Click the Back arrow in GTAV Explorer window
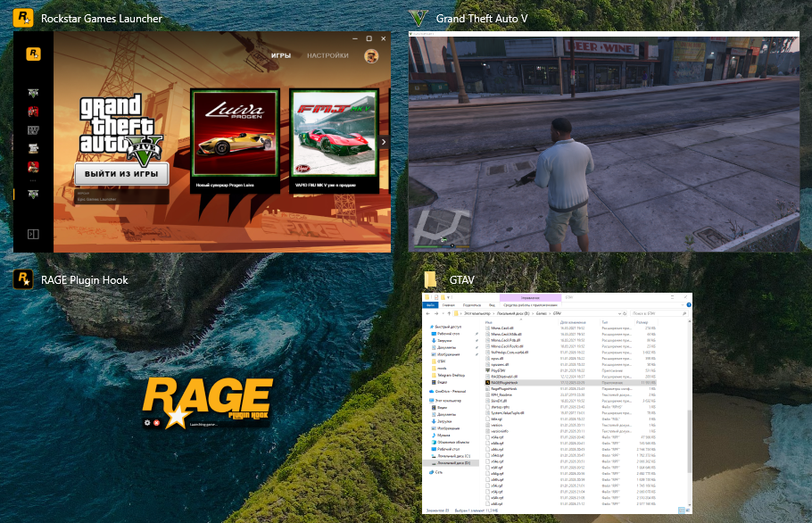 pyautogui.click(x=427, y=313)
